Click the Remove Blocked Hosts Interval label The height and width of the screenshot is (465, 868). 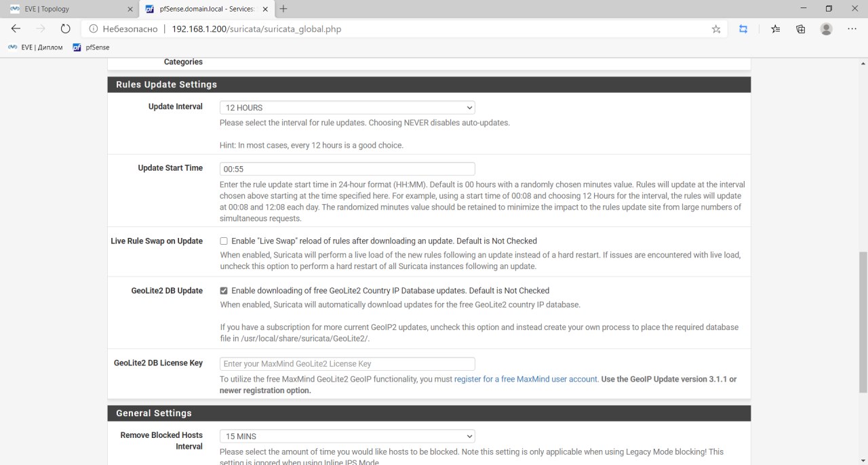click(161, 441)
